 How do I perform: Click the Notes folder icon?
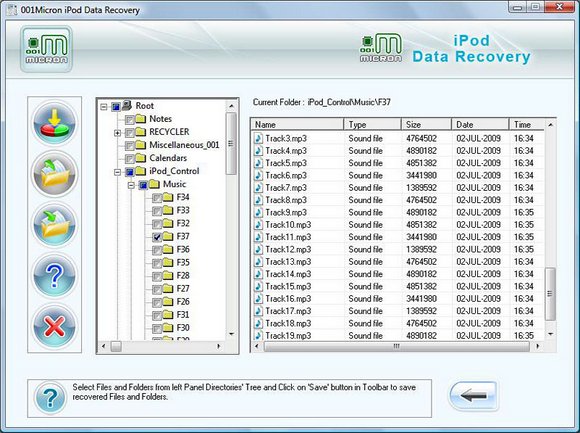(x=141, y=119)
